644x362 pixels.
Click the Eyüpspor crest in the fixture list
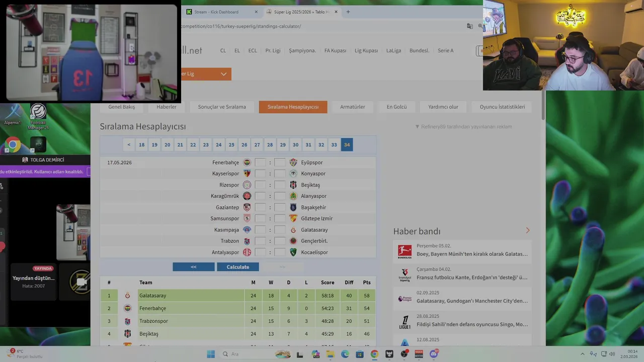point(293,162)
